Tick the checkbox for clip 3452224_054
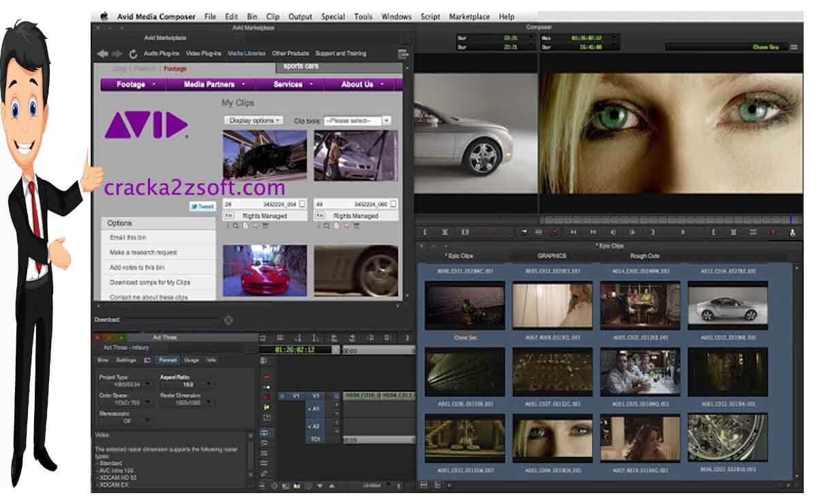 pos(301,204)
